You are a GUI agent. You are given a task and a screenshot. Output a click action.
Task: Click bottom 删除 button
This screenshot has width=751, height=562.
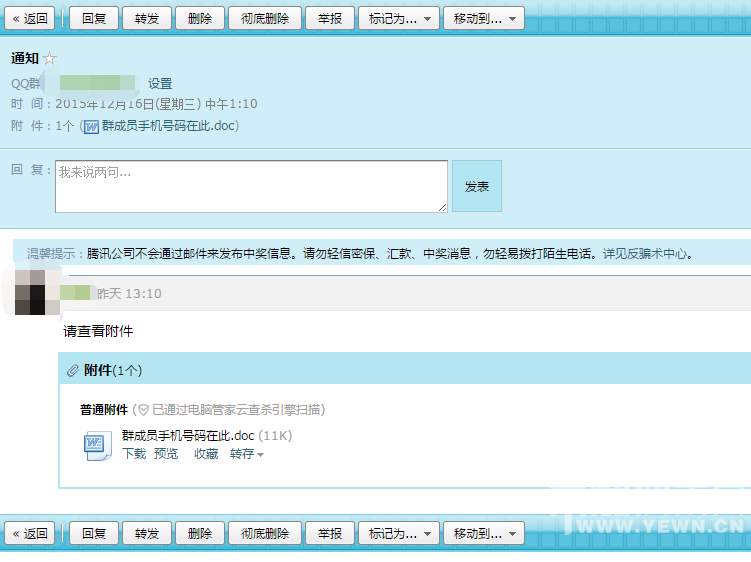point(200,533)
